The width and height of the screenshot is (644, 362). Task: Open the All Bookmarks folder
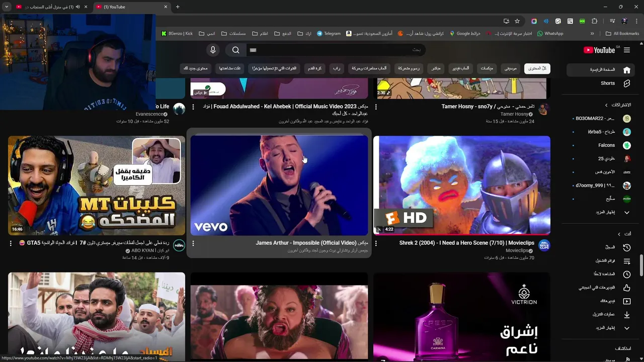coord(622,34)
